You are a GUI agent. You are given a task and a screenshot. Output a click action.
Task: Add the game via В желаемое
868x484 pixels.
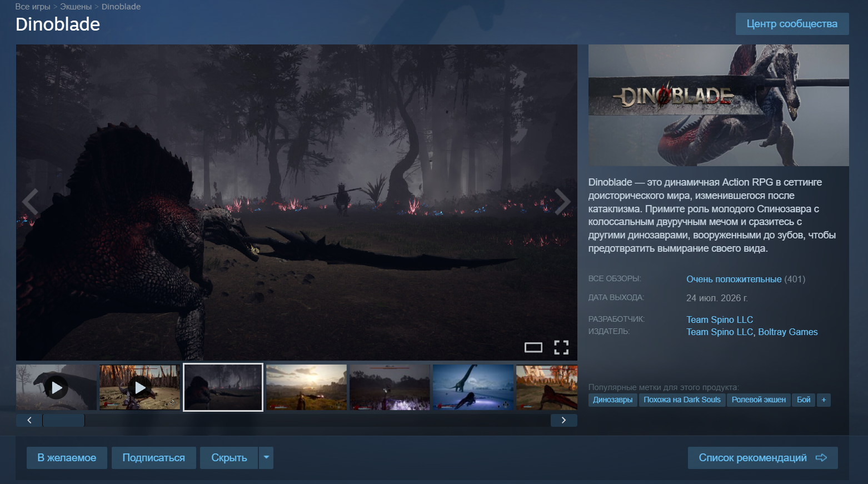point(67,458)
